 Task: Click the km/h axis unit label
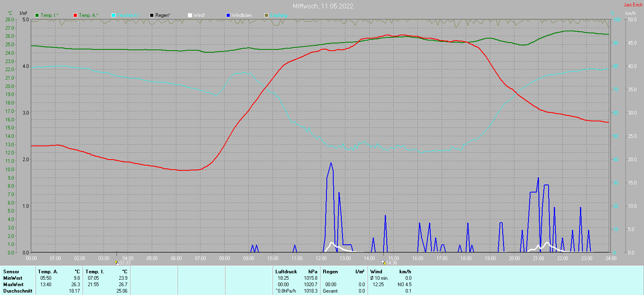(x=630, y=13)
